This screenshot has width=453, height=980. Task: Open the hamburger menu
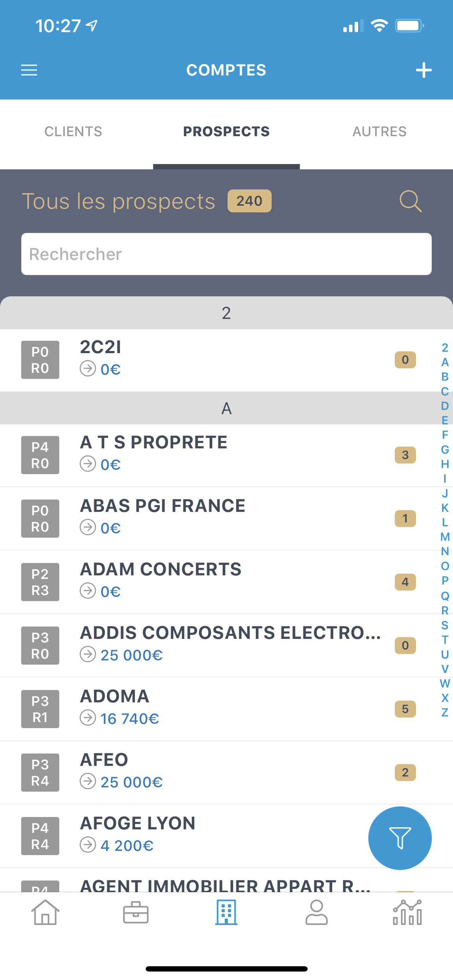click(x=29, y=70)
